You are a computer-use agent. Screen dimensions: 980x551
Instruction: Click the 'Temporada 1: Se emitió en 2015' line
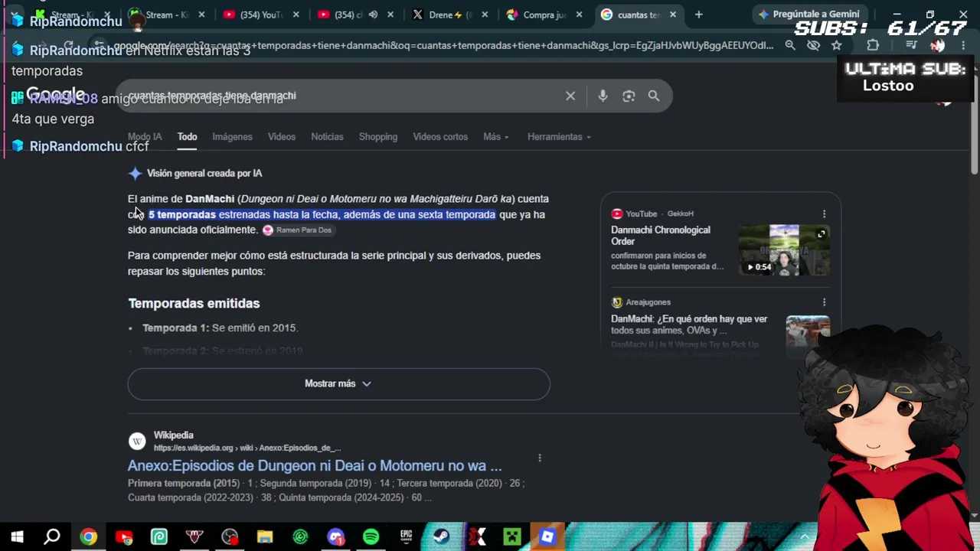pos(220,328)
